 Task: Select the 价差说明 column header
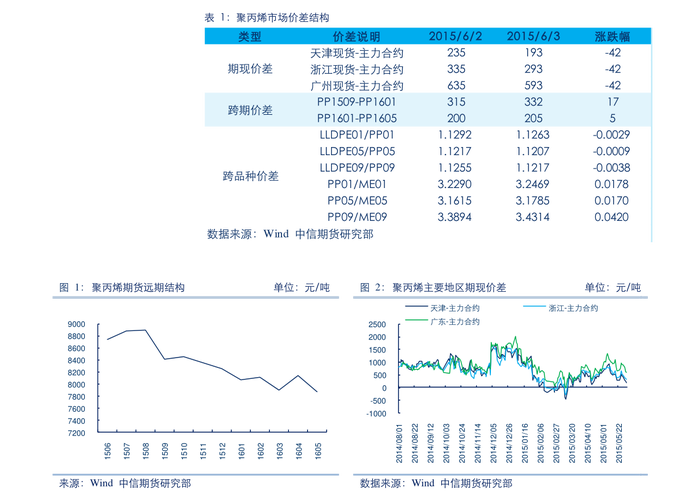tap(355, 36)
